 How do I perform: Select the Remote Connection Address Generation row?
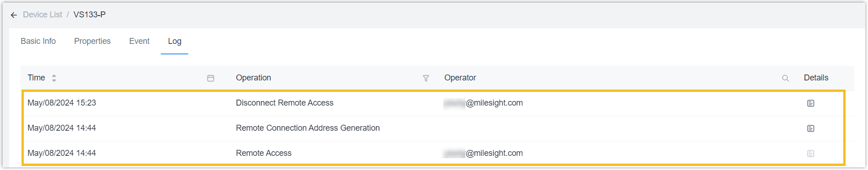click(433, 128)
